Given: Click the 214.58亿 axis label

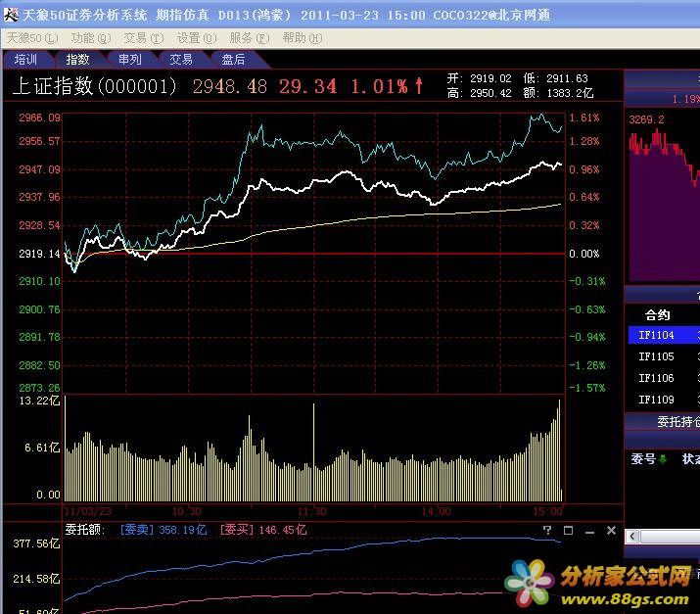Looking at the screenshot, I should (36, 579).
